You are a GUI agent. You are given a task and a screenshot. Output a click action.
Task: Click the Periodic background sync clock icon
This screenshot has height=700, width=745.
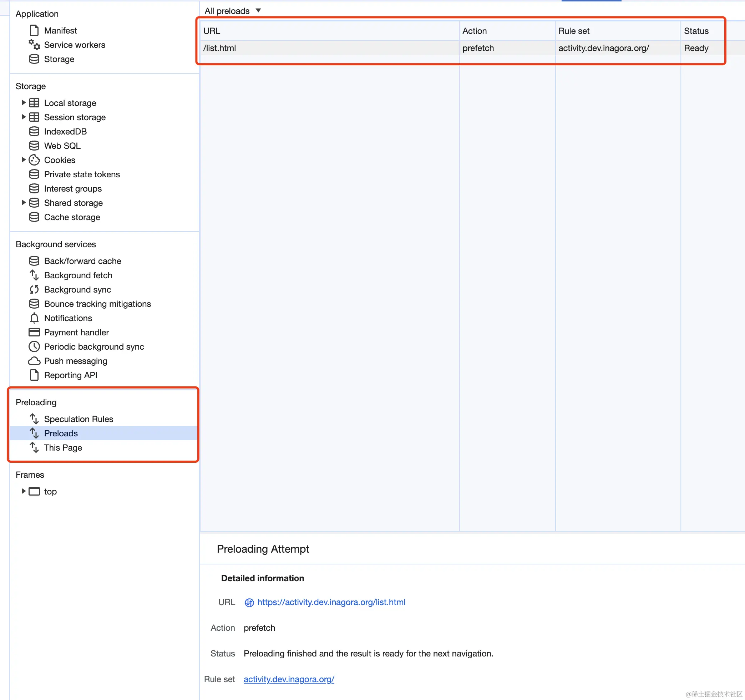[34, 347]
